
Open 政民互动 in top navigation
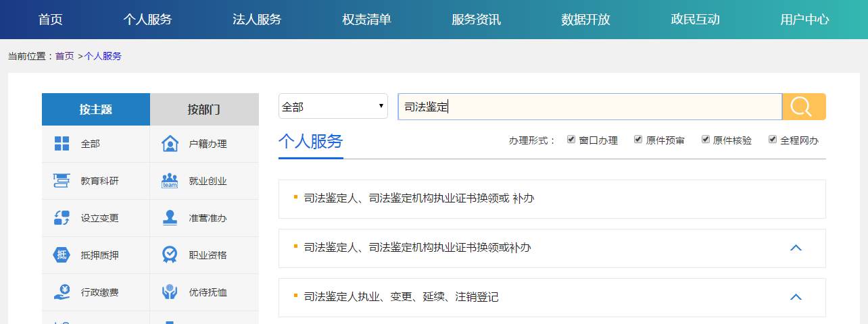pyautogui.click(x=695, y=20)
